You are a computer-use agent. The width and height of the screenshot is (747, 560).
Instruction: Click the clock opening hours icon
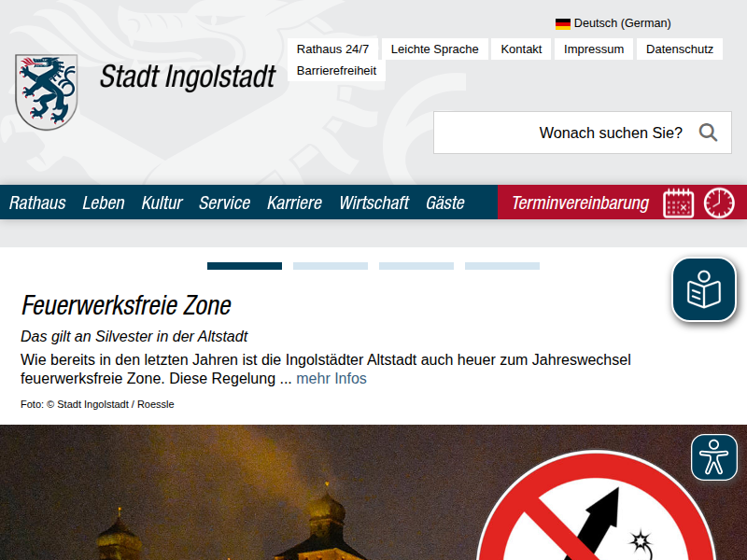pos(719,203)
